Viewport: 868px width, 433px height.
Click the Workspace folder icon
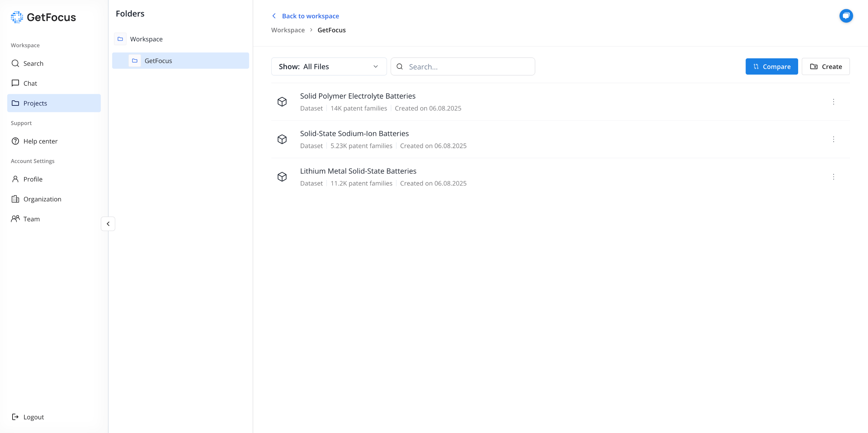tap(120, 39)
